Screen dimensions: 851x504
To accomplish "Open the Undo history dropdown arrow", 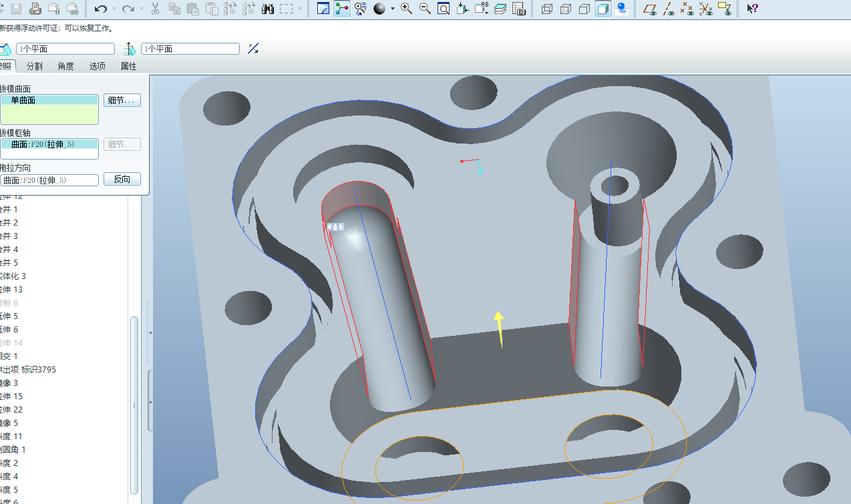I will 114,9.
